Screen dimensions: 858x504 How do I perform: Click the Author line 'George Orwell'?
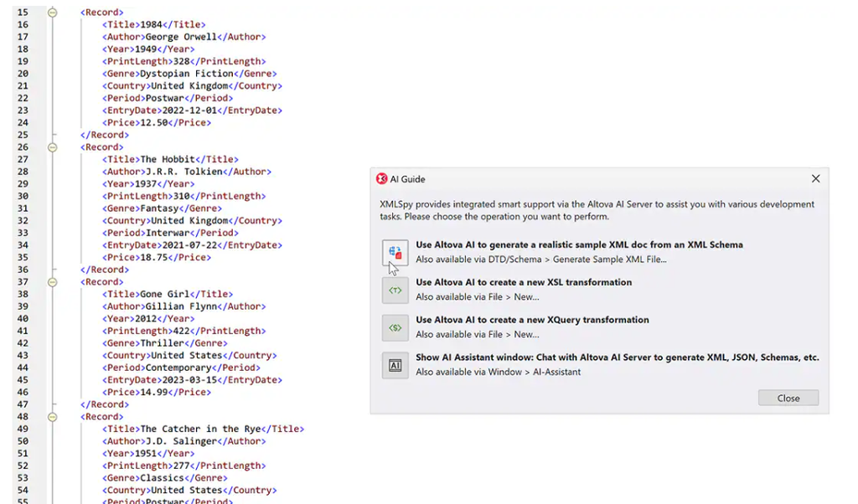(183, 37)
